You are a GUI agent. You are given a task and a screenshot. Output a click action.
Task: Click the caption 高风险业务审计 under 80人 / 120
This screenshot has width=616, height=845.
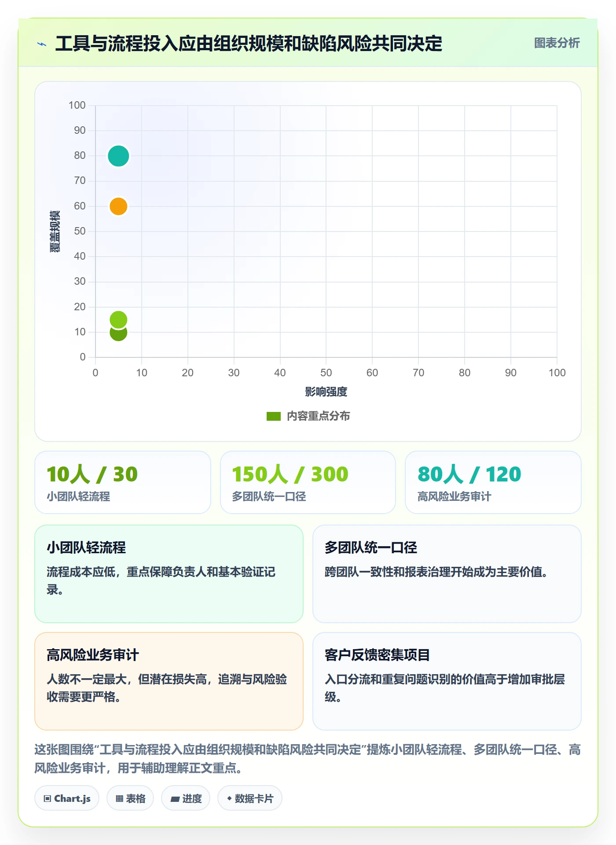[x=454, y=497]
